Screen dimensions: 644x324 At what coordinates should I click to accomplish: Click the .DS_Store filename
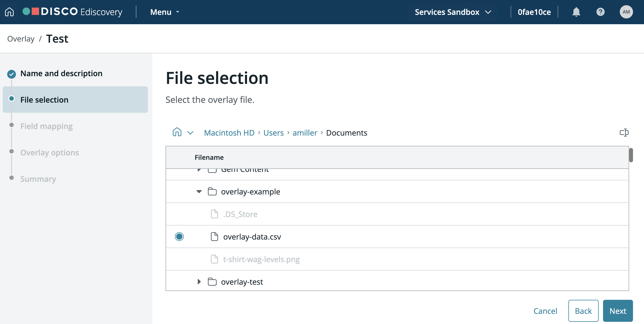click(240, 214)
